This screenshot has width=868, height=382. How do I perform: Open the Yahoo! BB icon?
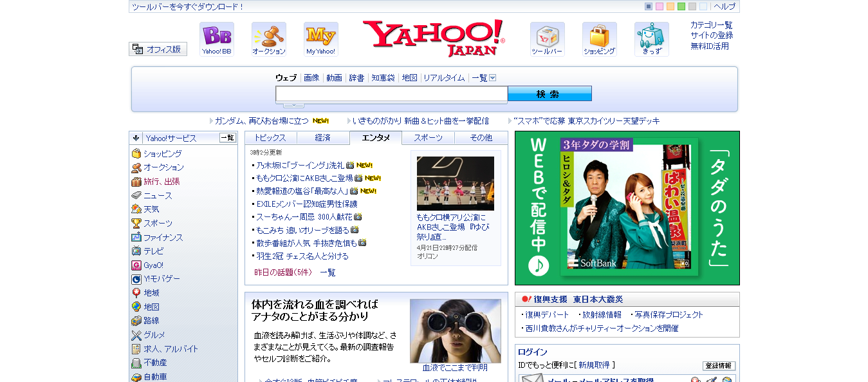tap(217, 39)
